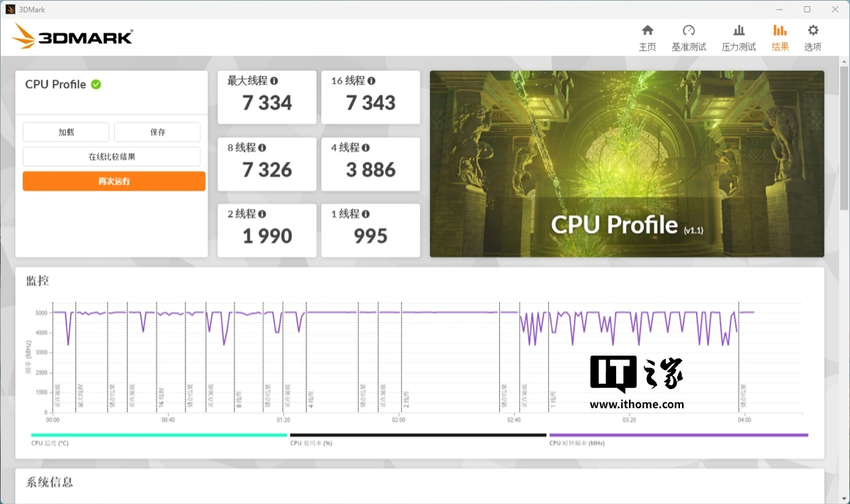The width and height of the screenshot is (850, 504).
Task: Click the 最大线程 score 7 334
Action: (267, 103)
